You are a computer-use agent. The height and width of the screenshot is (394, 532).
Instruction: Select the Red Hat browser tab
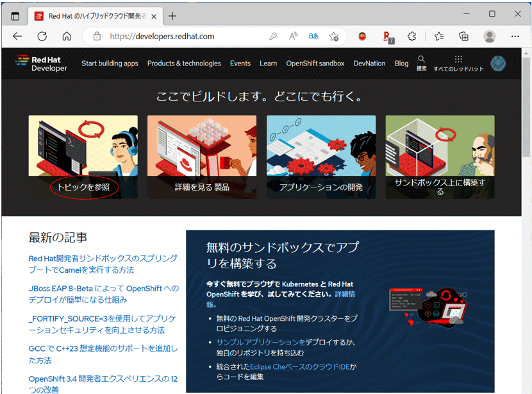point(96,16)
